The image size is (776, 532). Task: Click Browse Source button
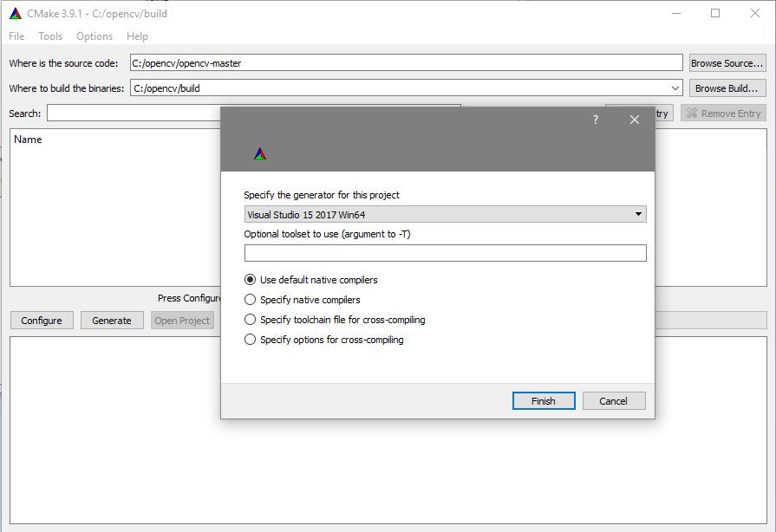727,63
